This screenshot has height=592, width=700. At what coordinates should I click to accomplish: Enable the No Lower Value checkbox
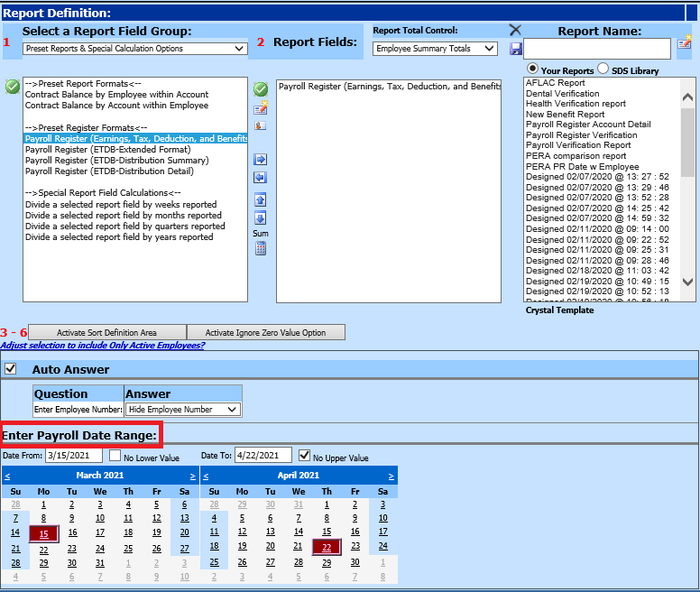[114, 457]
